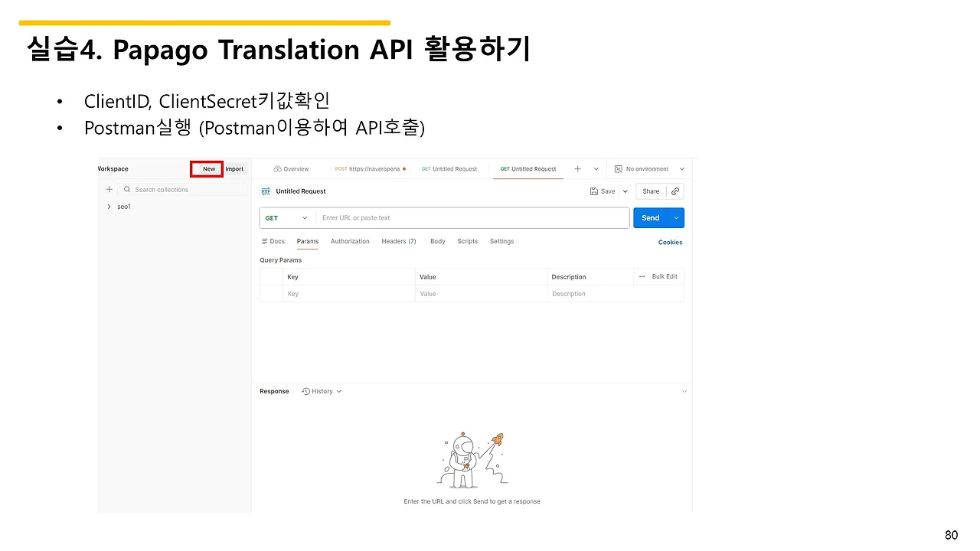Select the active underlined GET Untitled Request tab
Screen dimensions: 980x551
pyautogui.click(x=528, y=169)
